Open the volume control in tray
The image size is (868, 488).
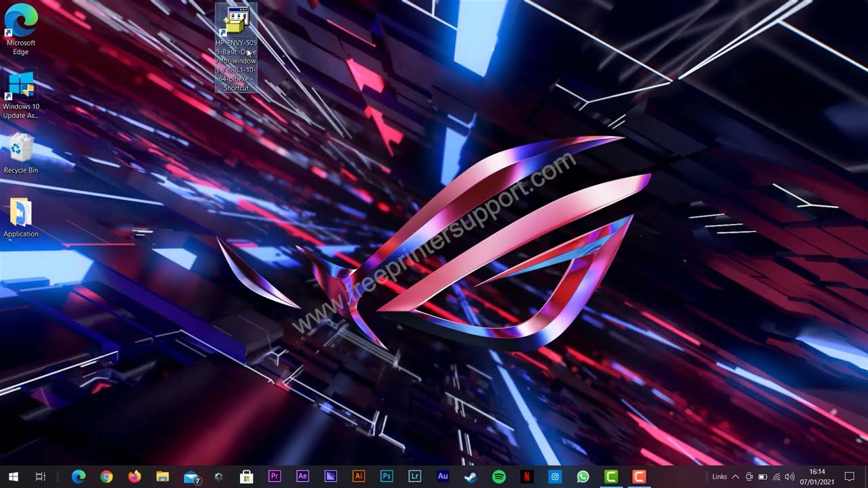click(789, 477)
